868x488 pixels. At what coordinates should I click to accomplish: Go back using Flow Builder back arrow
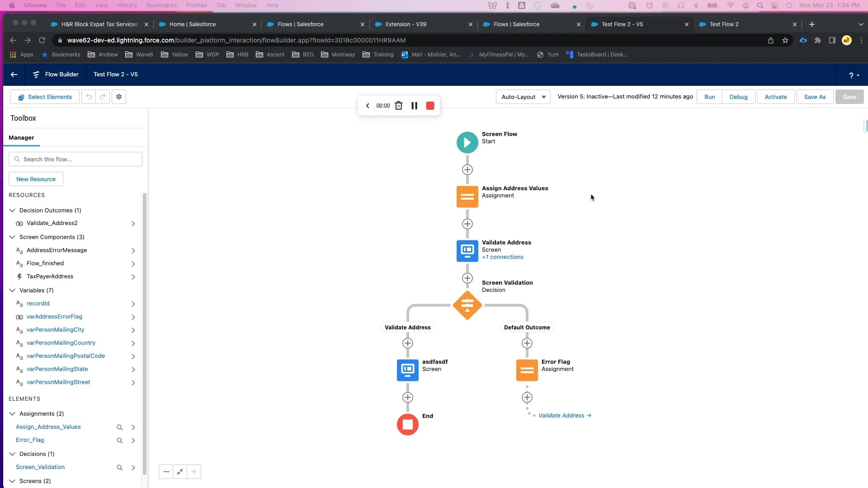coord(14,75)
